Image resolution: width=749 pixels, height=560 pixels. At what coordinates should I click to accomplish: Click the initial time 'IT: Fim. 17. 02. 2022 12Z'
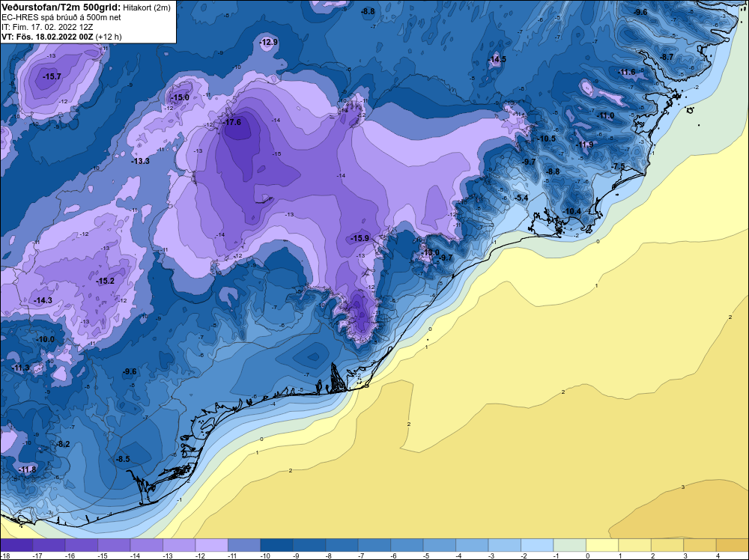tap(47, 27)
